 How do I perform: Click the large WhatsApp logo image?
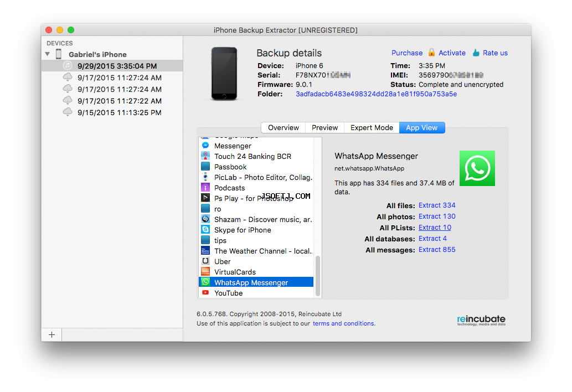[x=477, y=168]
